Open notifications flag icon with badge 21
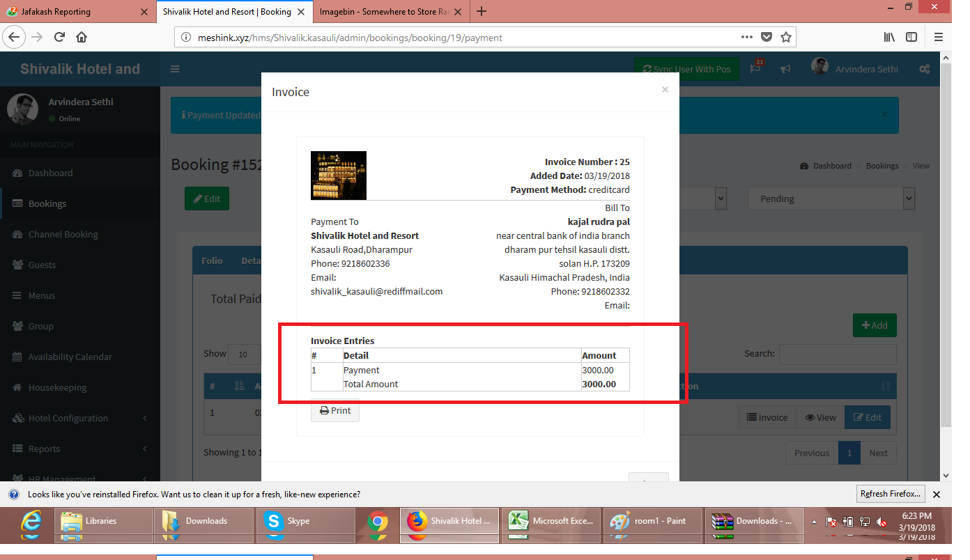 (x=756, y=68)
